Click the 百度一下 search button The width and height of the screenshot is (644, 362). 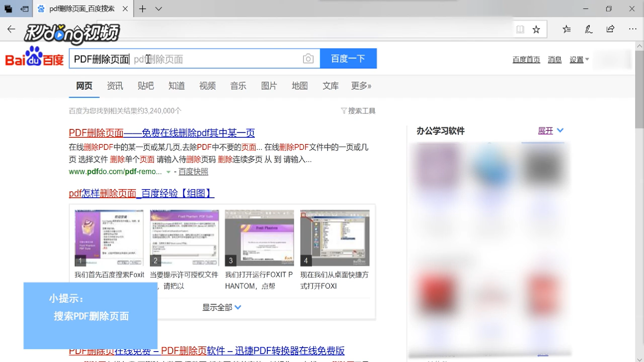[348, 59]
